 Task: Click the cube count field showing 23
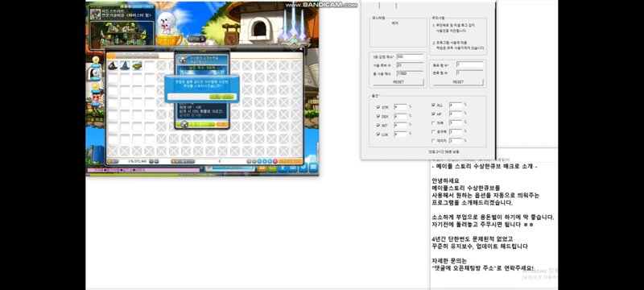click(x=410, y=65)
